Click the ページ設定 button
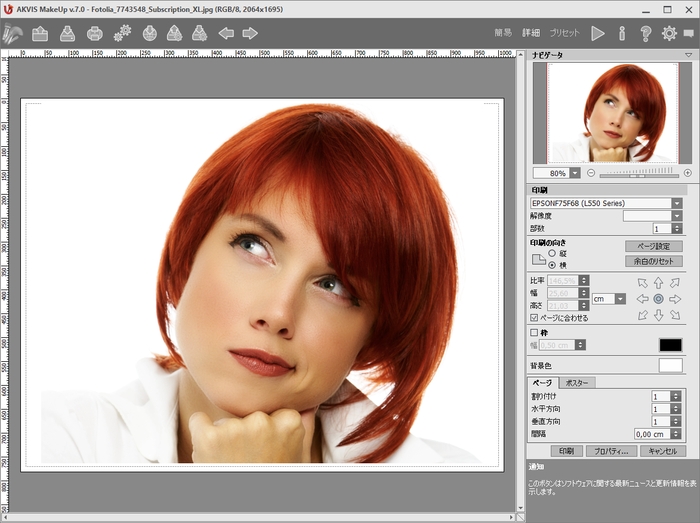 click(654, 246)
